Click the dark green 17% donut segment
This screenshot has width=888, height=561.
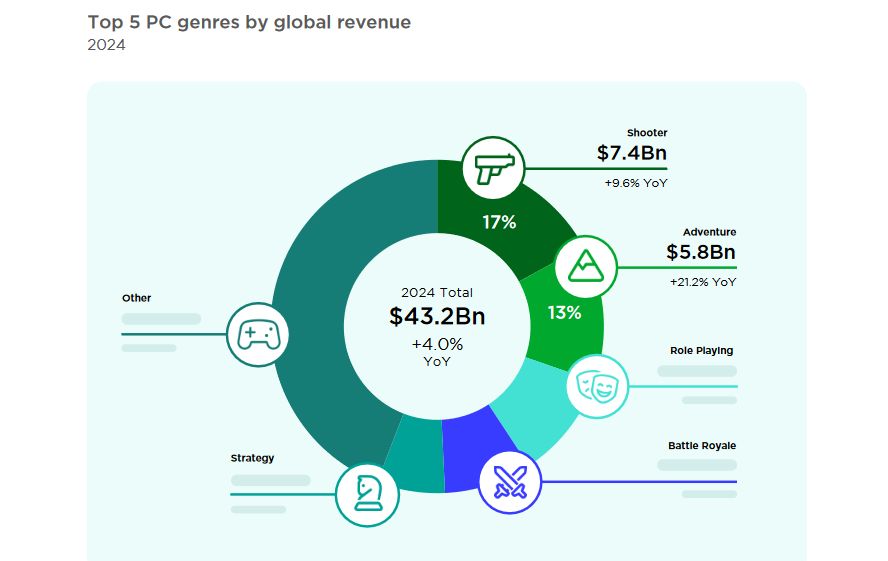pyautogui.click(x=499, y=222)
